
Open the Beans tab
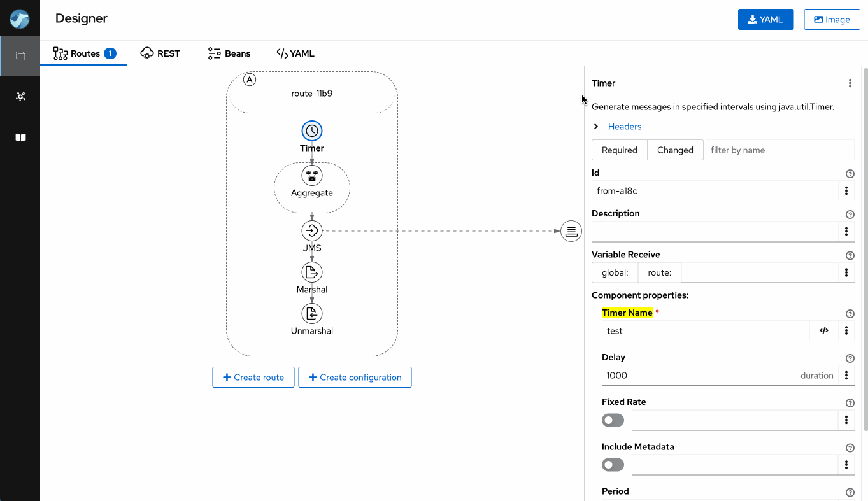(229, 53)
